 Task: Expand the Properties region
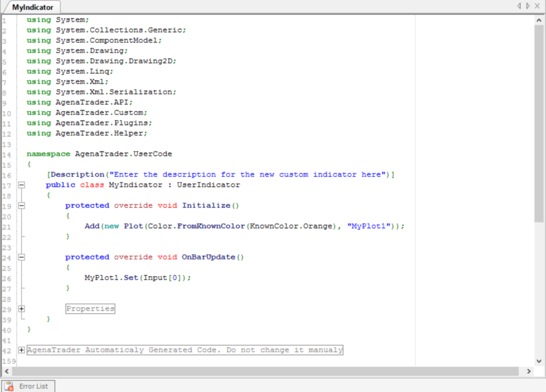tap(21, 309)
